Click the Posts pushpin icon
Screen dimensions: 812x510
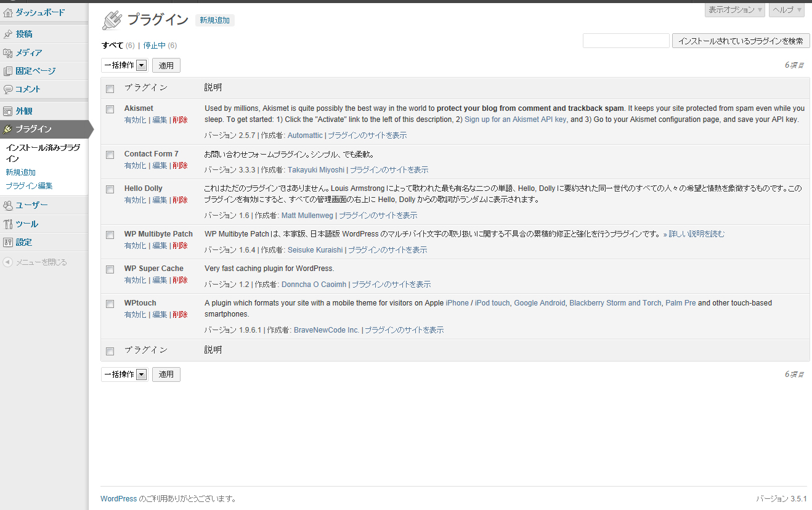8,34
